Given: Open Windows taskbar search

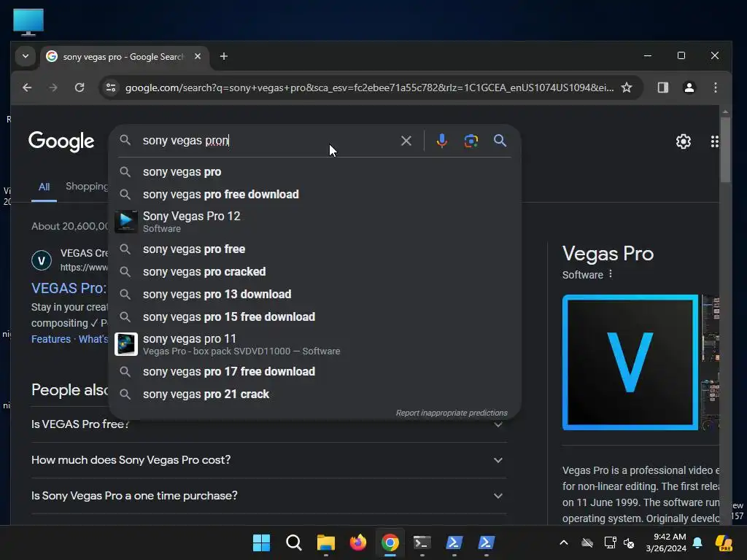Looking at the screenshot, I should [x=293, y=542].
